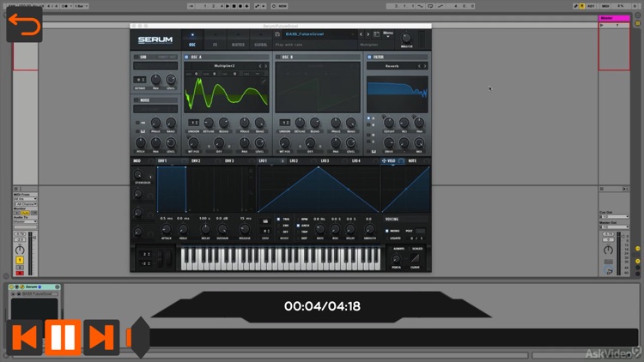Enable the SUB oscillator

[x=137, y=57]
